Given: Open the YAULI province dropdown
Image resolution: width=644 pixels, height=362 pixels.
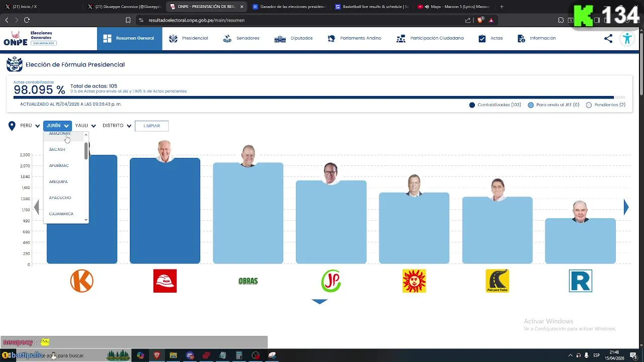Looking at the screenshot, I should [85, 126].
